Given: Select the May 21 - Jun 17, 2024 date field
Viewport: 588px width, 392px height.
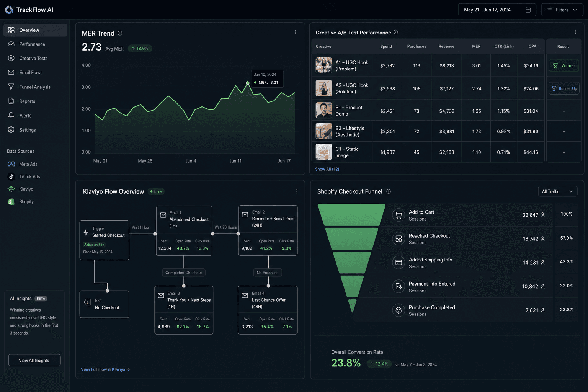Looking at the screenshot, I should click(x=497, y=10).
